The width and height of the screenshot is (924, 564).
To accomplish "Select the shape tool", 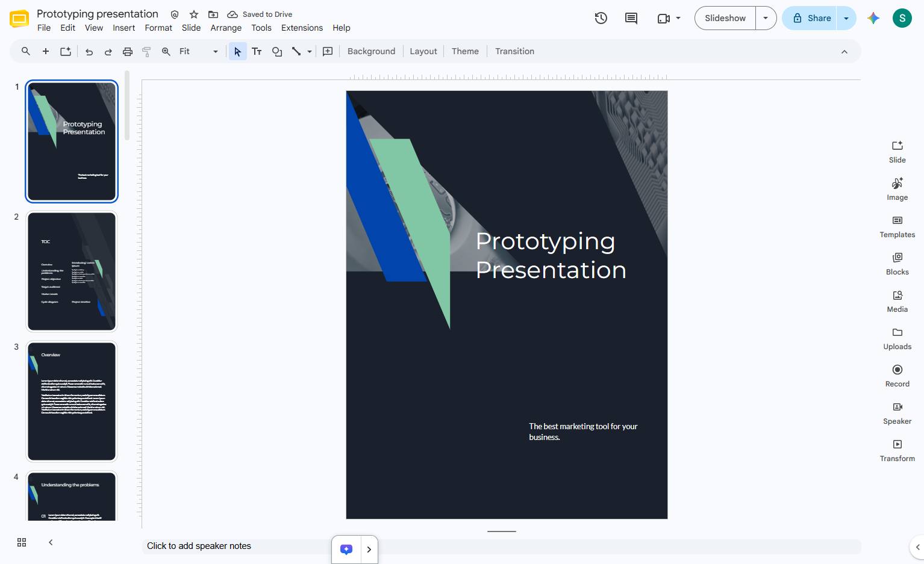I will (277, 51).
